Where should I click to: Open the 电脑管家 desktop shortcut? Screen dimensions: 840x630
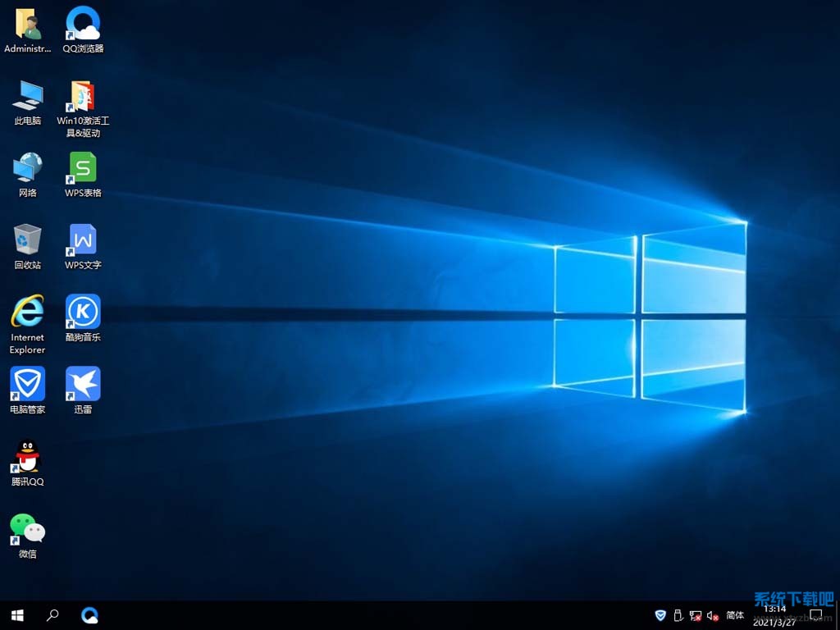pos(27,384)
